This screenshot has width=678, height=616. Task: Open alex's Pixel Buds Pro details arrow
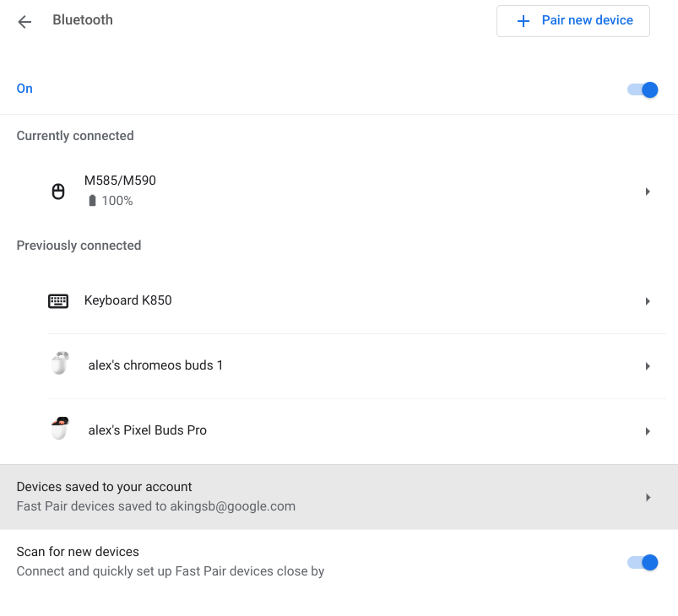pyautogui.click(x=648, y=431)
